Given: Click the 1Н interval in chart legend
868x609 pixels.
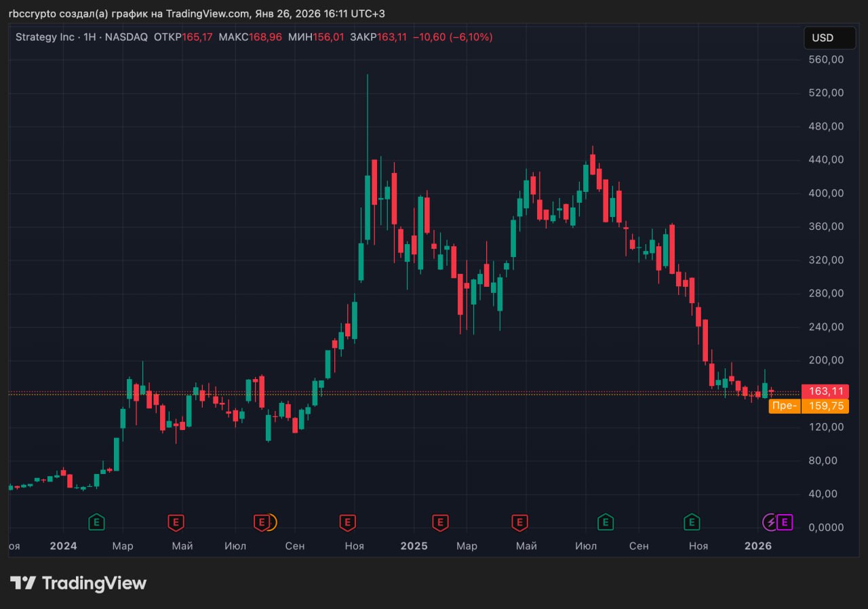Looking at the screenshot, I should pyautogui.click(x=89, y=37).
